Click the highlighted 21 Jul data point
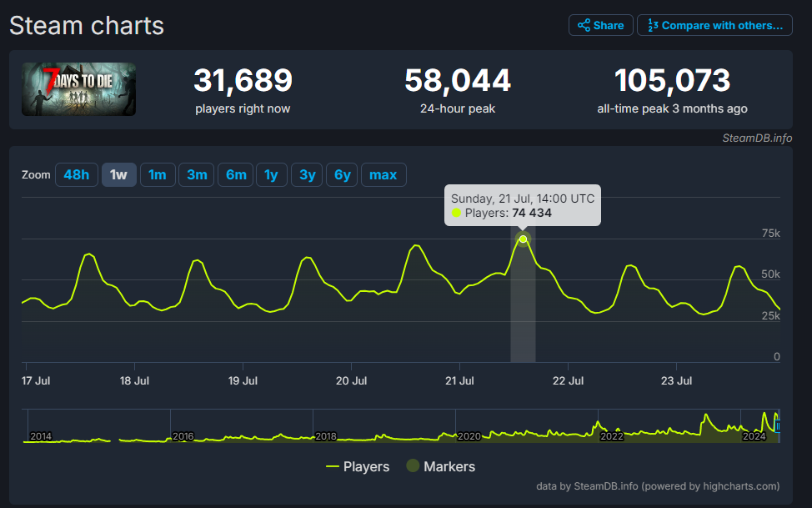 click(x=523, y=239)
